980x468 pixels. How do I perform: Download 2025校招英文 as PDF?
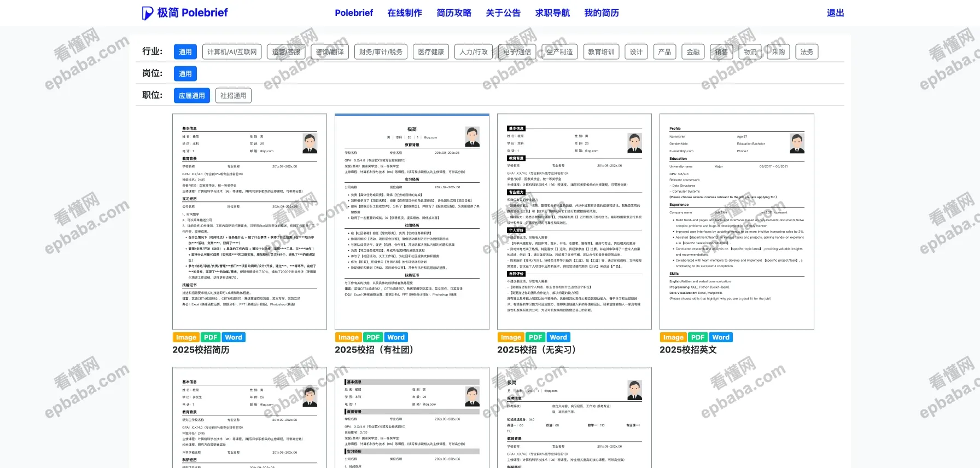click(x=698, y=337)
